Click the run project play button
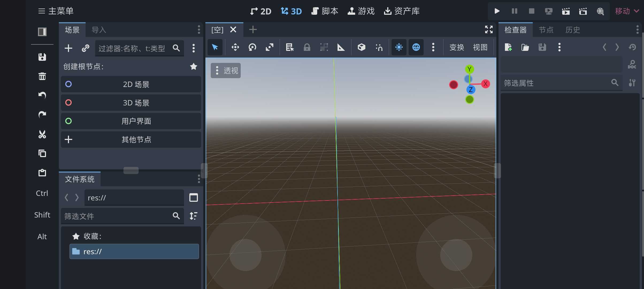Screen dimensions: 644x289 (x=497, y=11)
